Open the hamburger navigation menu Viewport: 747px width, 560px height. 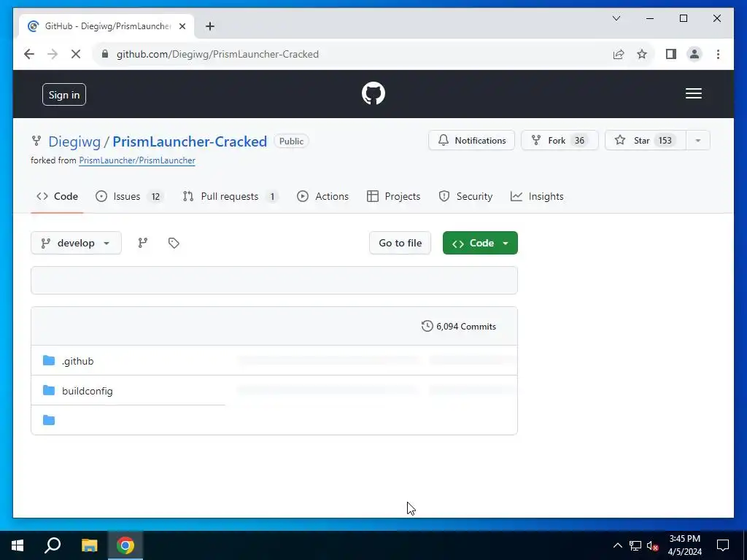point(693,93)
